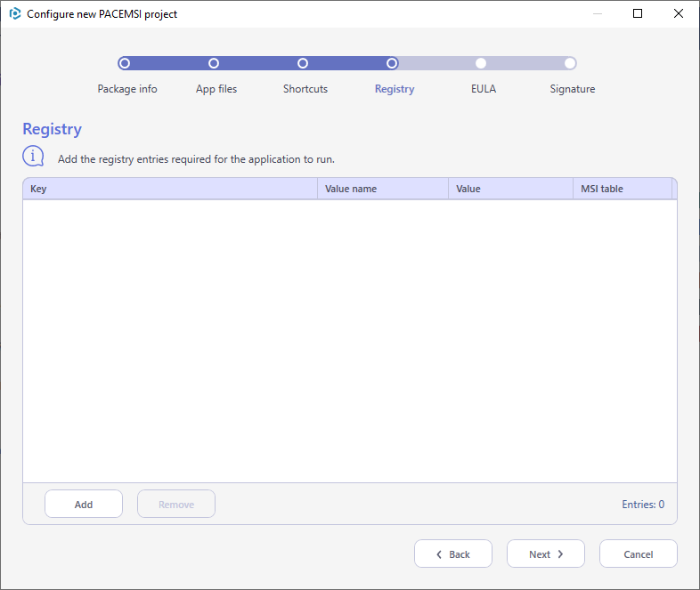
Task: Click the Entries: 0 counter text
Action: point(643,505)
